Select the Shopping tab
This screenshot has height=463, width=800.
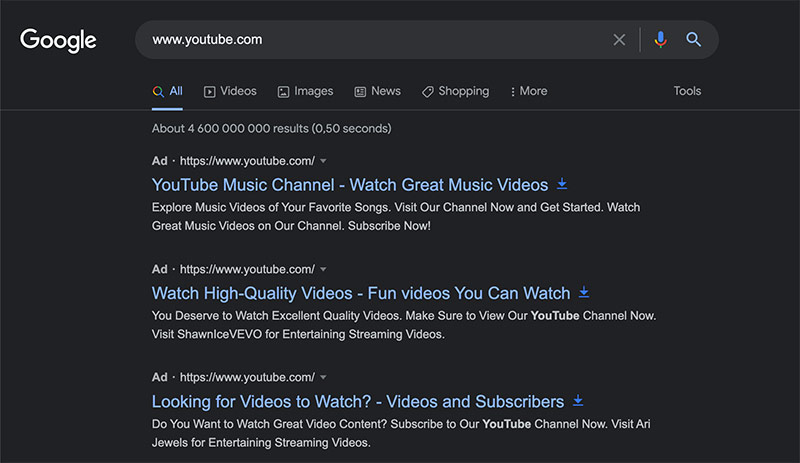455,91
